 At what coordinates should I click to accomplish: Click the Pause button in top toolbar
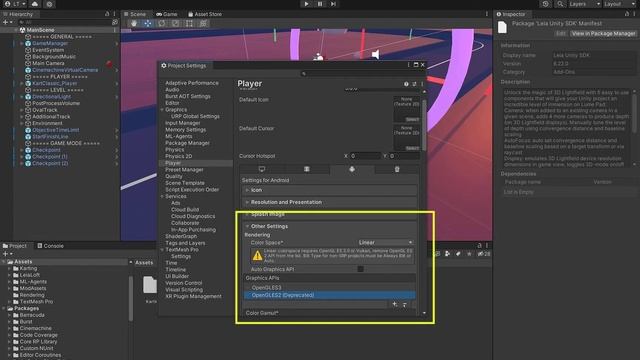coord(320,4)
